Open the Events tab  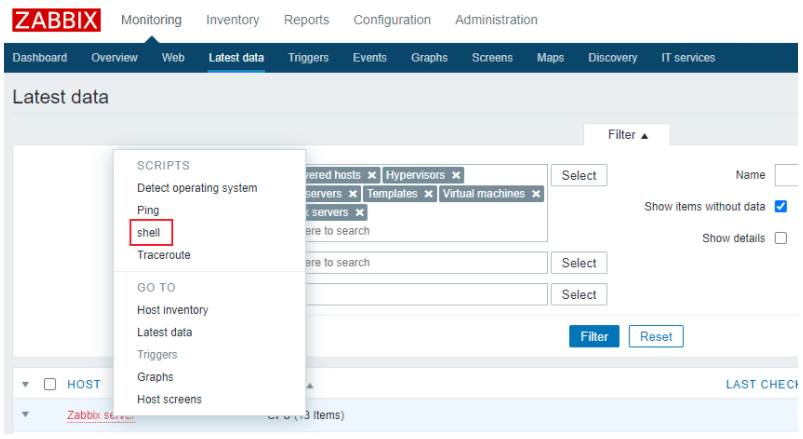370,57
